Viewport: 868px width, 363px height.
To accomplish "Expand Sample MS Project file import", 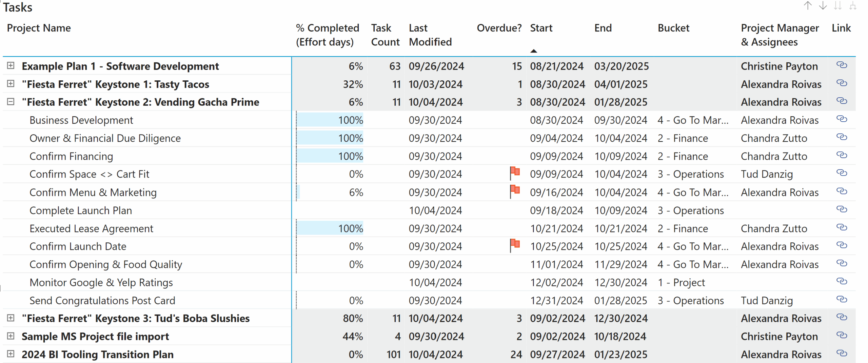I will point(11,336).
